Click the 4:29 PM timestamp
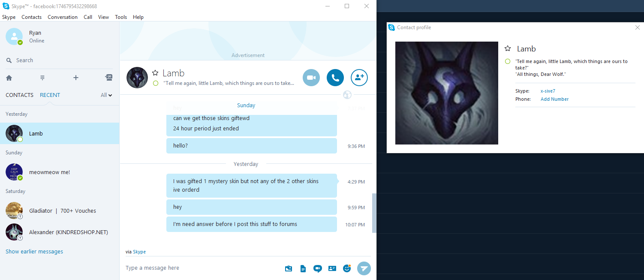Screen dimensions: 644x280 356,182
